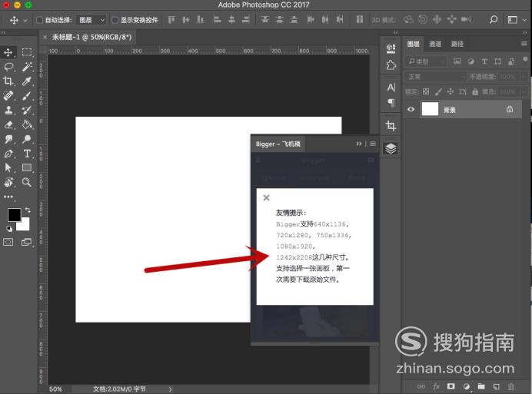Image resolution: width=532 pixels, height=394 pixels.
Task: Swap foreground and background colors
Action: click(28, 210)
